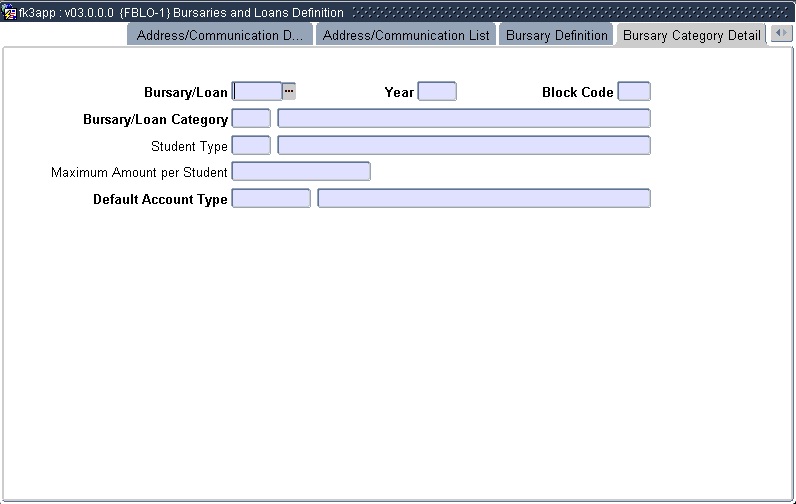Select the Block Code input box
The image size is (796, 504).
pyautogui.click(x=634, y=91)
